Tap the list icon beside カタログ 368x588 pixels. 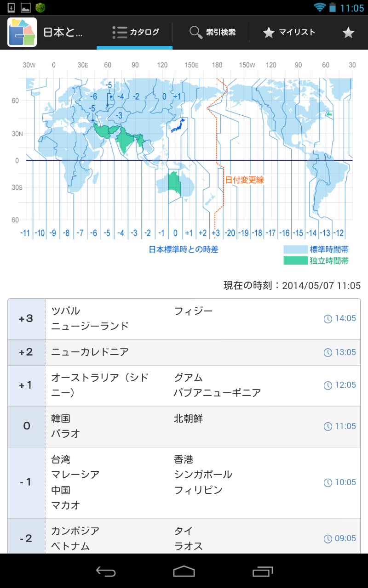(x=120, y=33)
